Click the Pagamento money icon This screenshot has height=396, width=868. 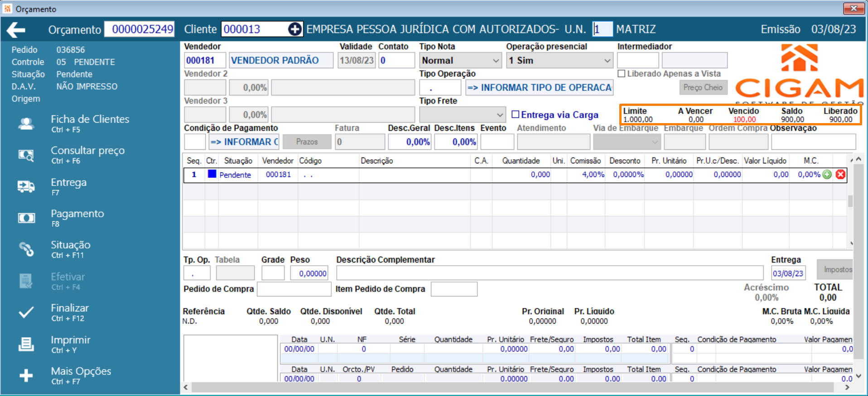click(x=26, y=218)
